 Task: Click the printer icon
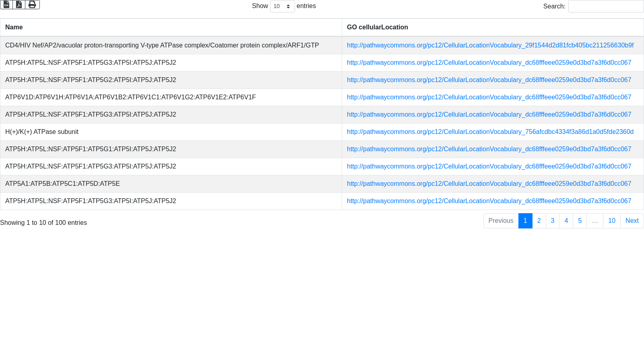click(x=32, y=4)
